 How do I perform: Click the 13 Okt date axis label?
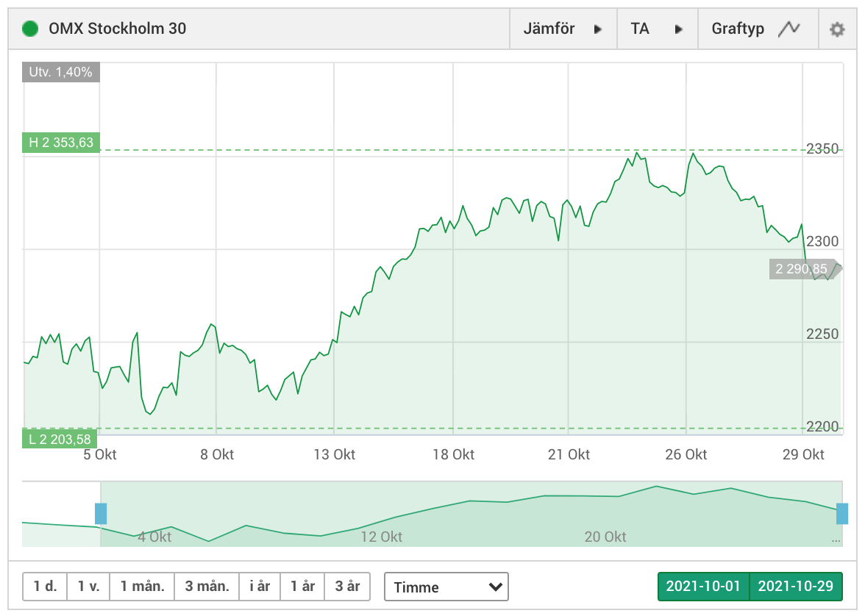click(334, 455)
